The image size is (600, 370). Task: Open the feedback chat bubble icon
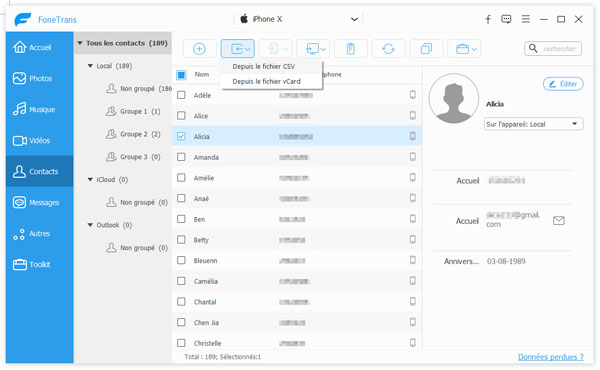point(506,19)
